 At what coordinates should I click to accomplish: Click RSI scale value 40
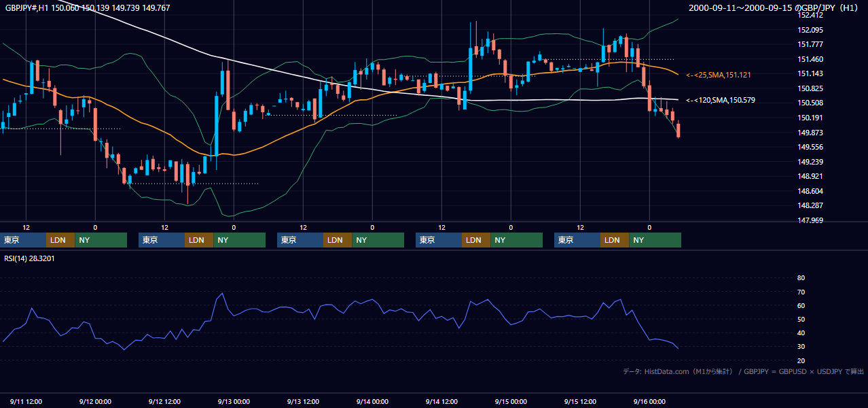click(801, 333)
